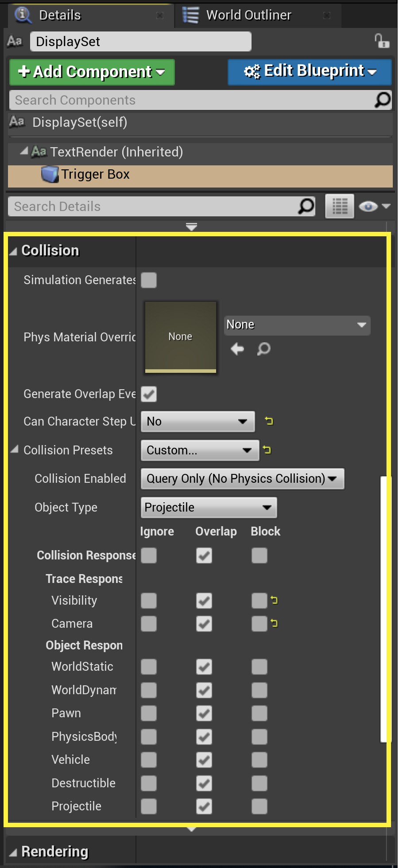
Task: Select the Details tab
Action: 60,15
